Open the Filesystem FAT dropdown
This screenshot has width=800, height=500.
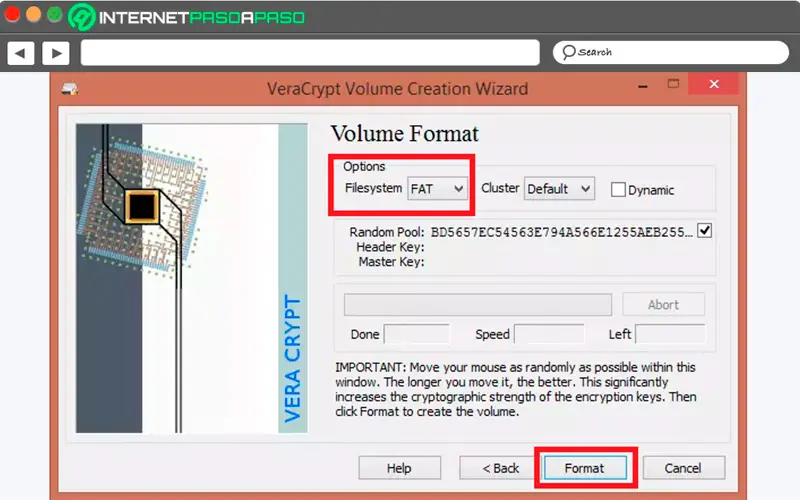tap(437, 189)
